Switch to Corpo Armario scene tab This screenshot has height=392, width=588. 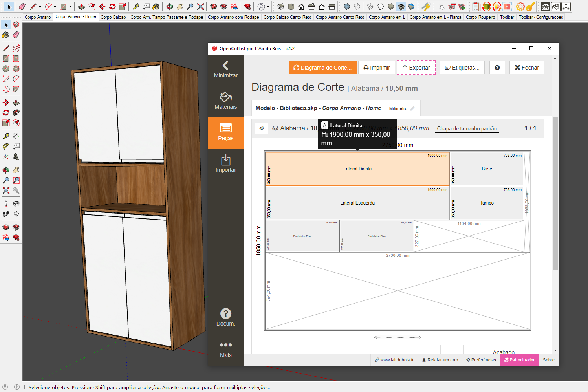(38, 17)
